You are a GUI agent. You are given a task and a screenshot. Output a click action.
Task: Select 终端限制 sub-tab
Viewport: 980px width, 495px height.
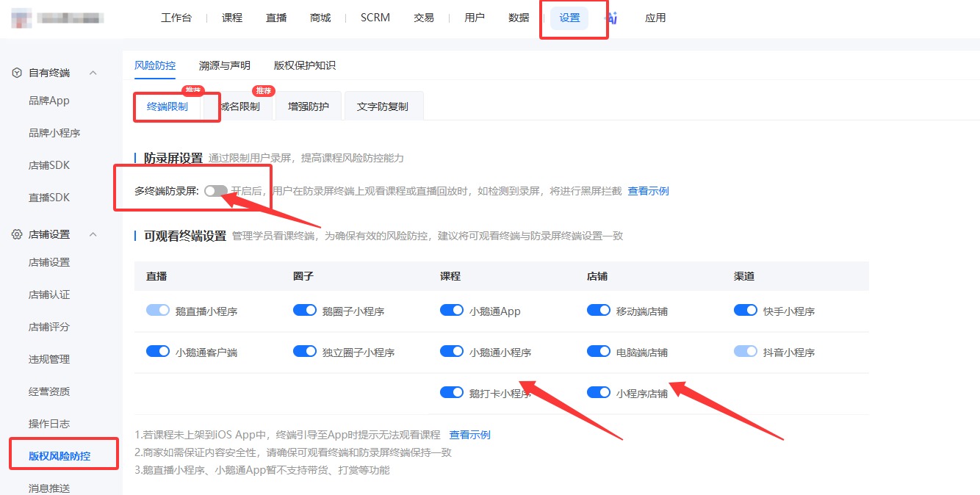tap(167, 106)
